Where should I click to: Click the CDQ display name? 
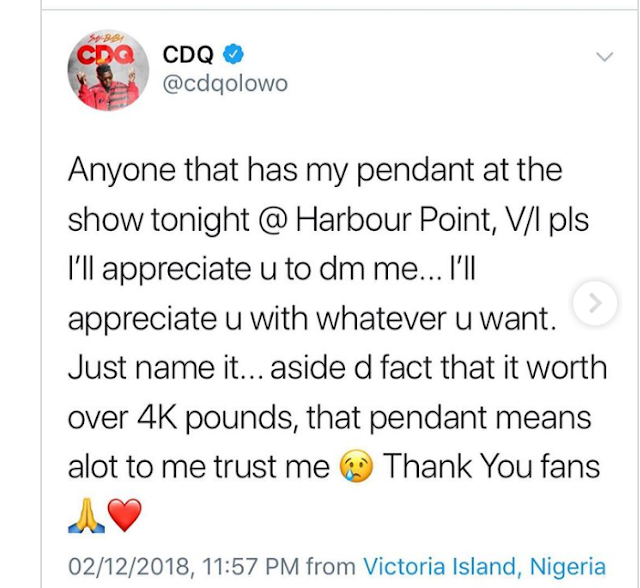188,54
